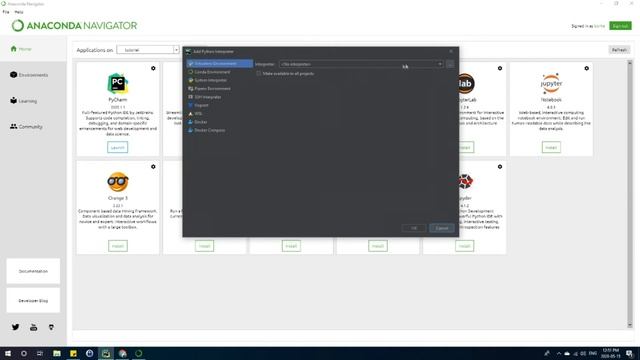Click the PyCharm application logo
The height and width of the screenshot is (360, 640).
[118, 84]
